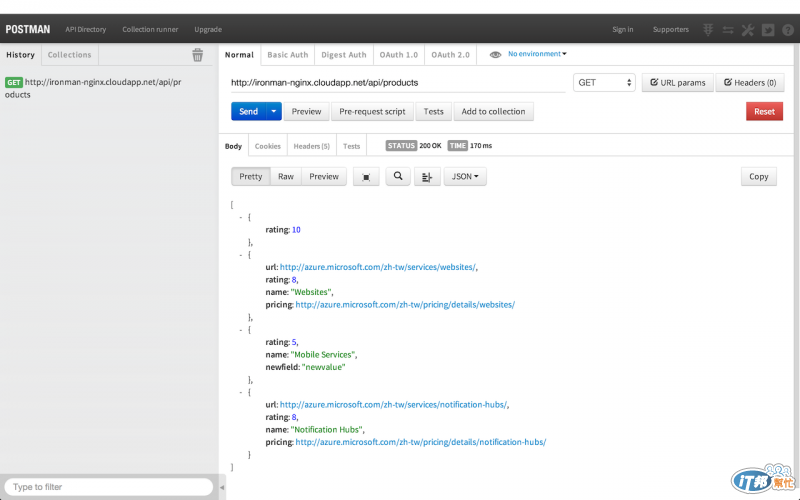Open the response Cookies tab
Image resolution: width=800 pixels, height=500 pixels.
tap(268, 146)
